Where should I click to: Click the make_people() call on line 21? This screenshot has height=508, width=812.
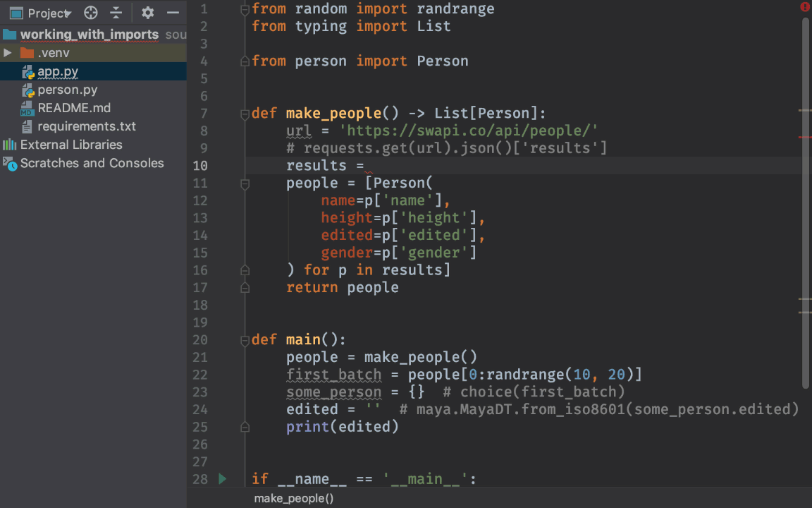421,357
